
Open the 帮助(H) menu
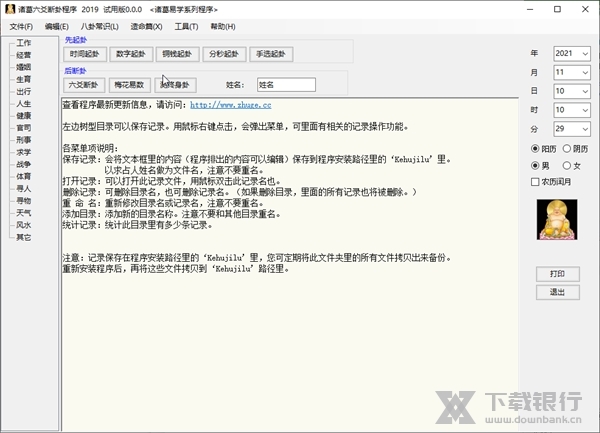223,27
